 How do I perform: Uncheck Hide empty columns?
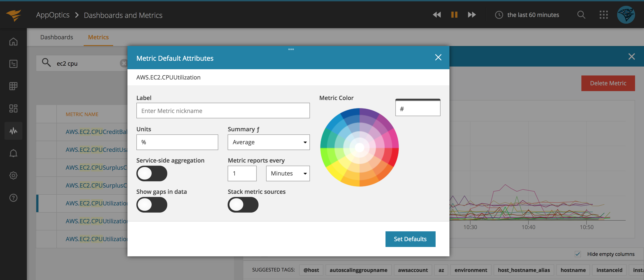click(578, 254)
